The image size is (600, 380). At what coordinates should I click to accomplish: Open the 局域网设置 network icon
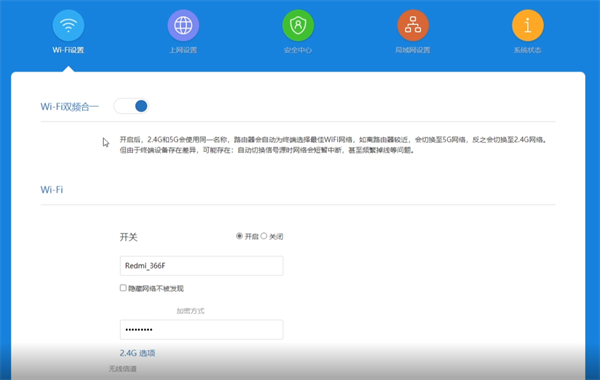(413, 25)
